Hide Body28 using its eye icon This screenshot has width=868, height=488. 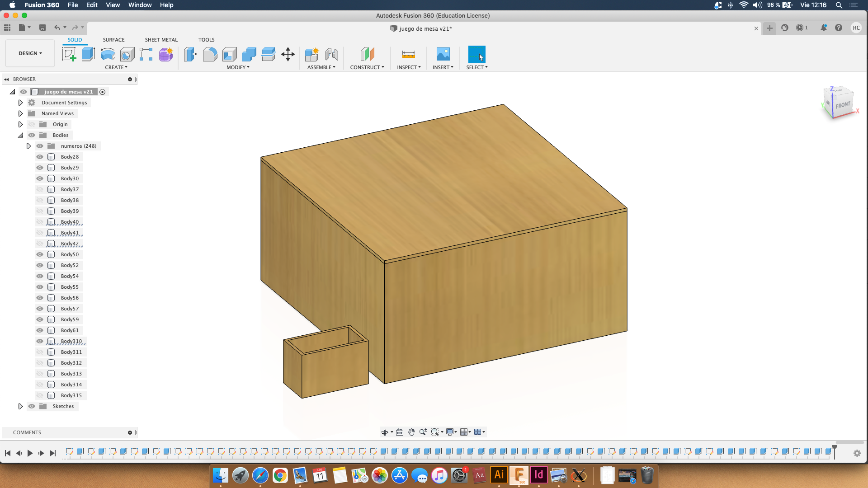tap(40, 157)
